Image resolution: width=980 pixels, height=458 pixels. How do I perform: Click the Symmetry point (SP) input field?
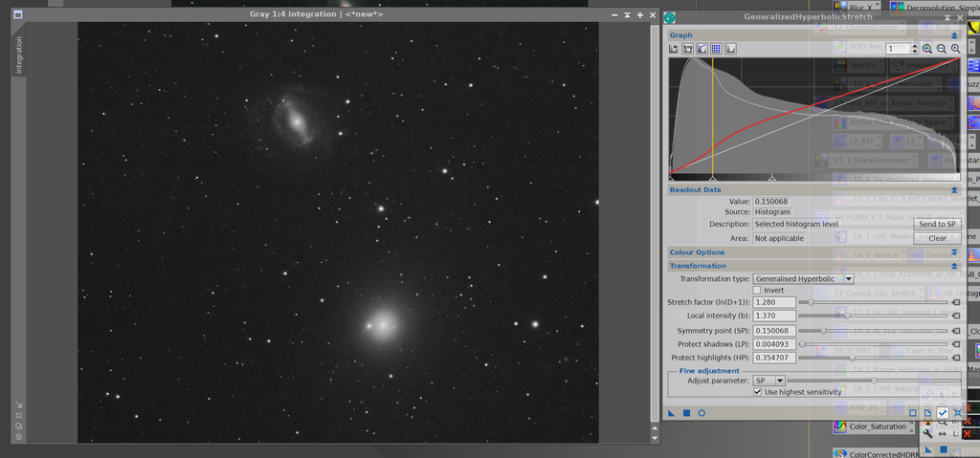pyautogui.click(x=773, y=331)
